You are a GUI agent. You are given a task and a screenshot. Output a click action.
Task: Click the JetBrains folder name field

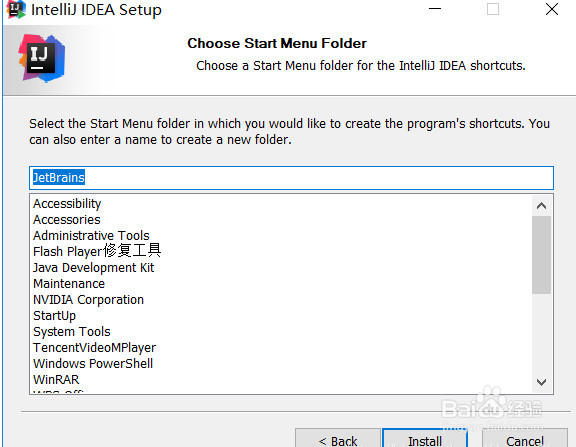click(x=291, y=178)
